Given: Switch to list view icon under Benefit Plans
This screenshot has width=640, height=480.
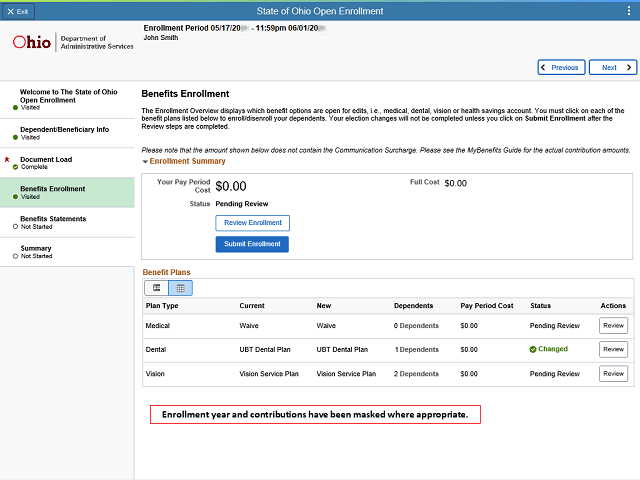Looking at the screenshot, I should tap(156, 288).
